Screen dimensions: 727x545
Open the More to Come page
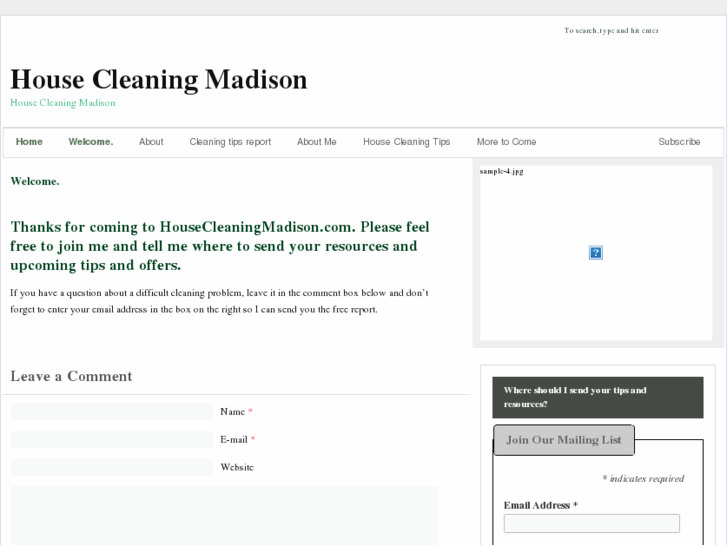(x=506, y=142)
